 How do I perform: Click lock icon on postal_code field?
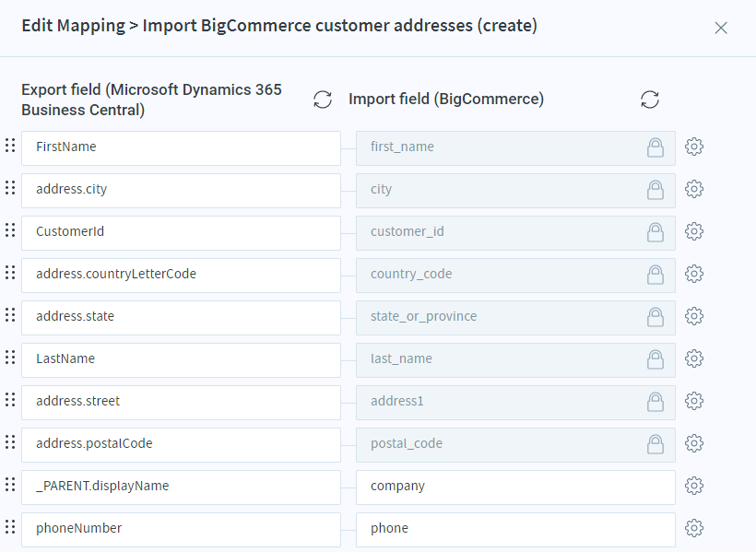656,444
